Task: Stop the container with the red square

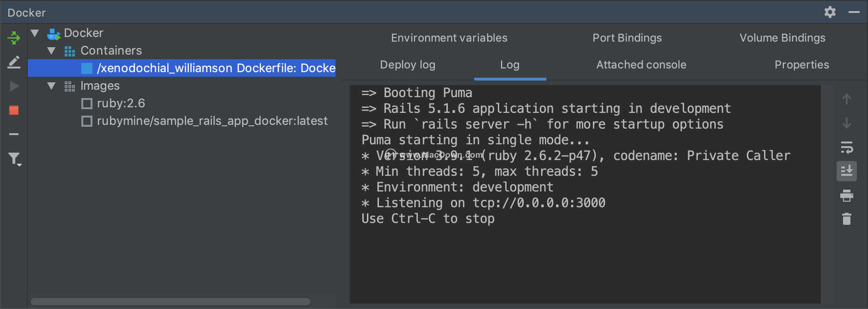Action: click(x=14, y=110)
